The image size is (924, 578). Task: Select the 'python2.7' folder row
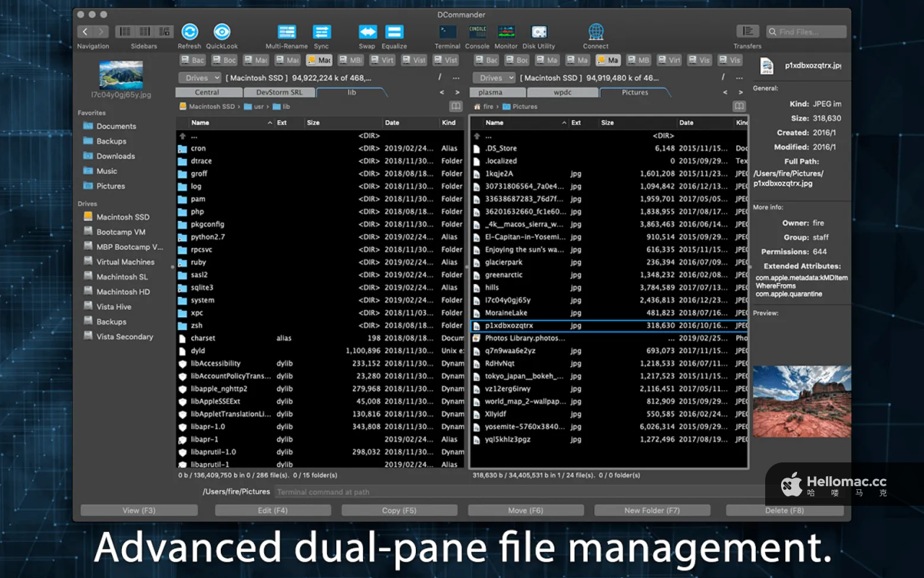(320, 237)
